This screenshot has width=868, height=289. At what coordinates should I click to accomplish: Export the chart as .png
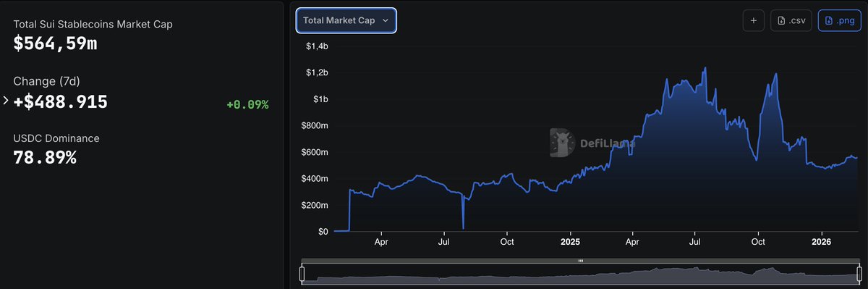(x=839, y=20)
